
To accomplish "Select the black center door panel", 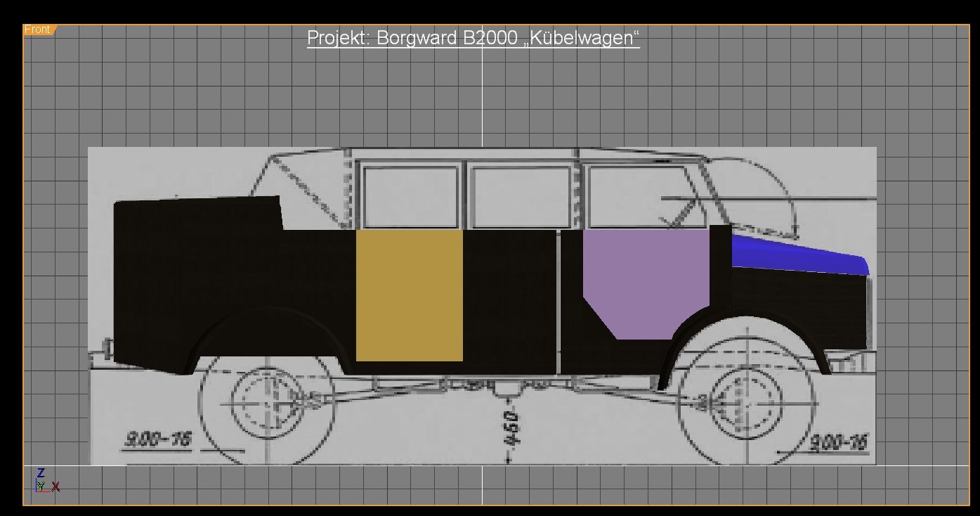I will tap(511, 302).
